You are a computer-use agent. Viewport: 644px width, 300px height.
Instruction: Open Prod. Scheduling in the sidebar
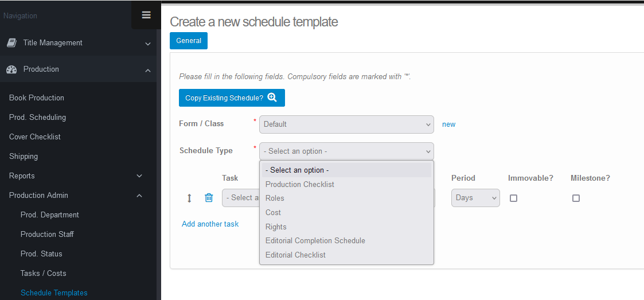[37, 117]
